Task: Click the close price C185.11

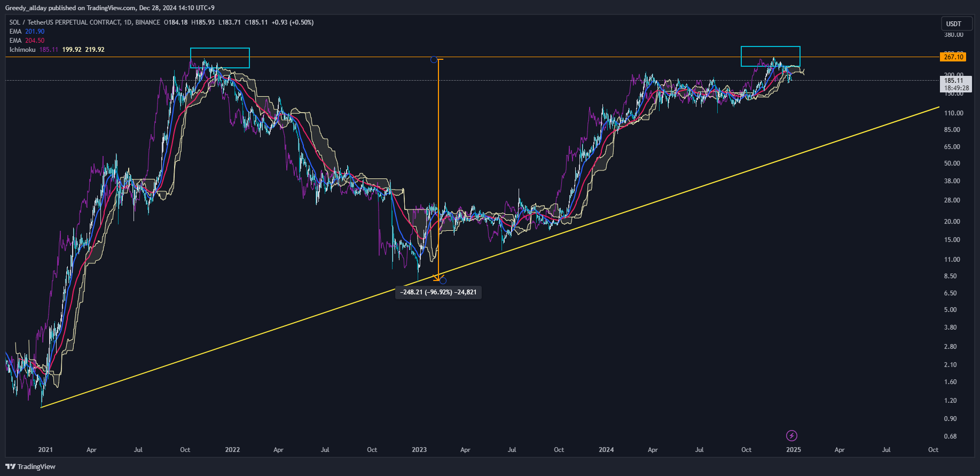Action: [256, 22]
